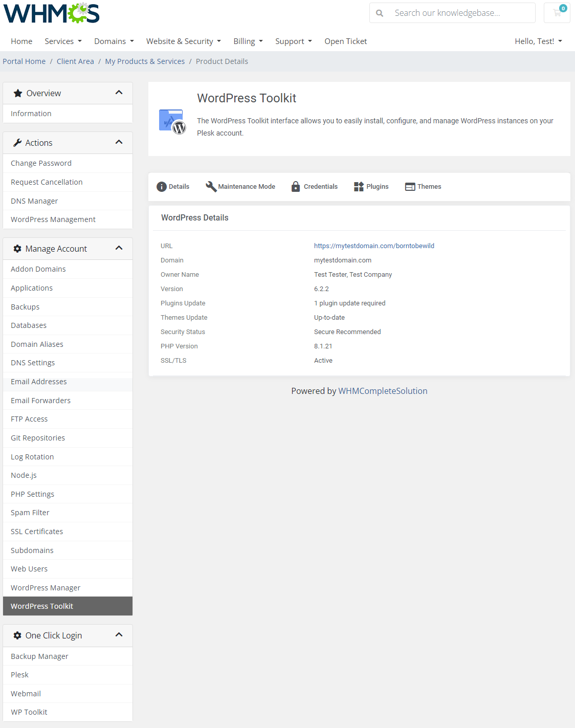This screenshot has height=728, width=575.
Task: Open Email Addresses in sidebar
Action: click(x=68, y=382)
